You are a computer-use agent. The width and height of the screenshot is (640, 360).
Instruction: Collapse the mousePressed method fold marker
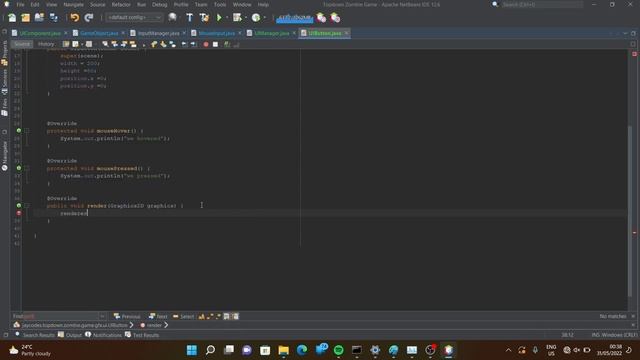point(27,168)
